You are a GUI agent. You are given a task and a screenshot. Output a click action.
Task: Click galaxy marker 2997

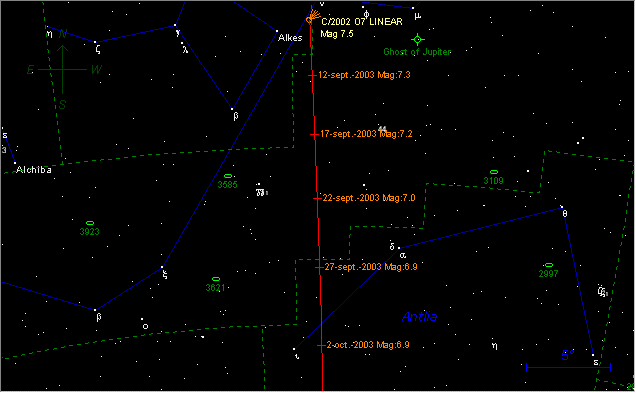coord(549,265)
